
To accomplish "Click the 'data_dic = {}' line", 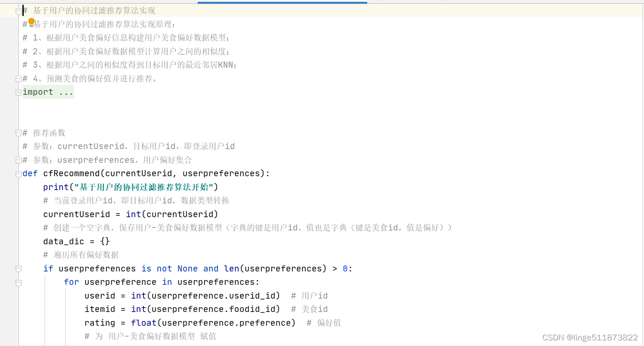I will point(77,241).
